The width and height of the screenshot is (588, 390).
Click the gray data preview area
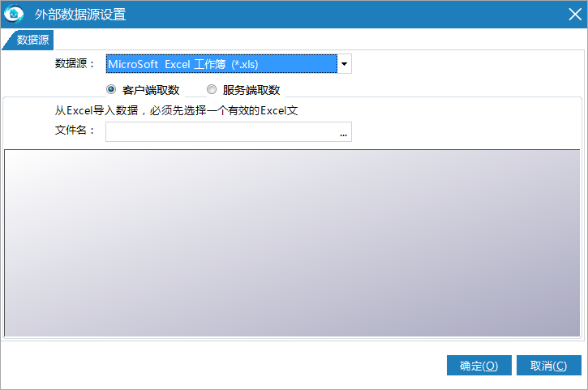click(292, 243)
